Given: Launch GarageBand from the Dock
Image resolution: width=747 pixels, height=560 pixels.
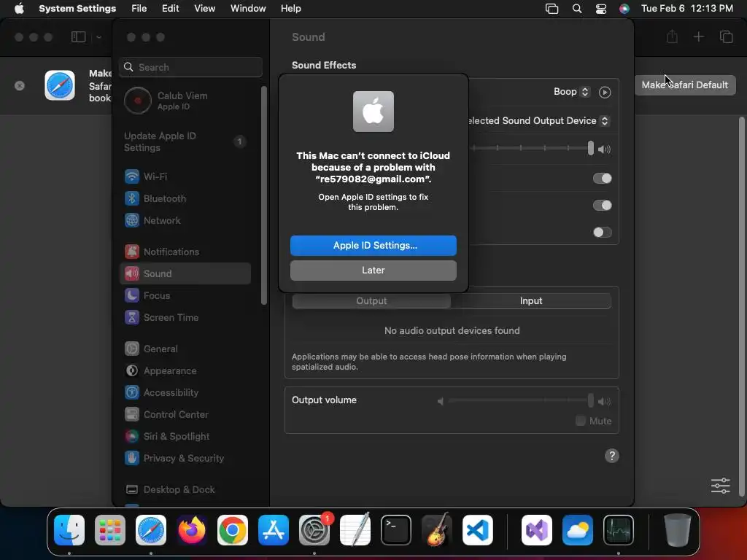Looking at the screenshot, I should (x=437, y=530).
